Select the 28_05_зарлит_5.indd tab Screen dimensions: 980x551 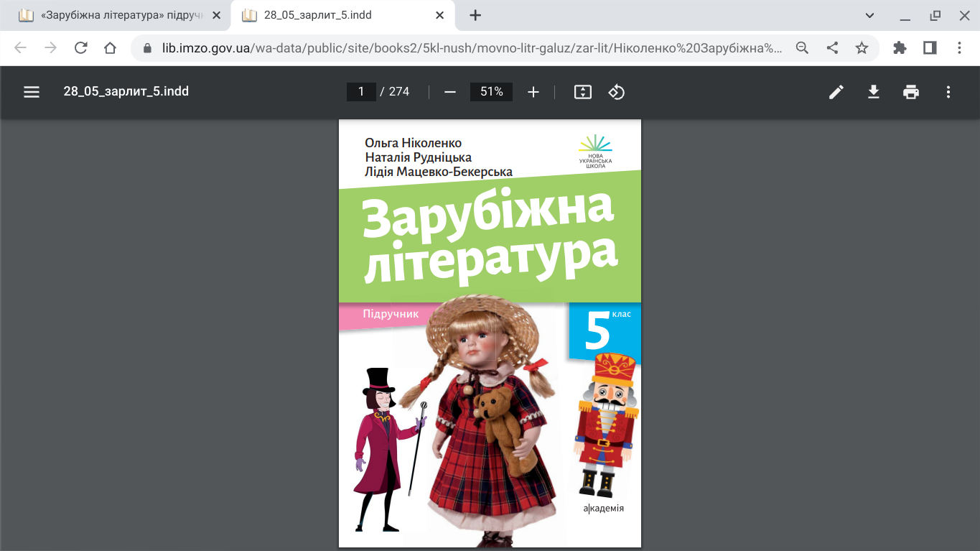[x=344, y=15]
